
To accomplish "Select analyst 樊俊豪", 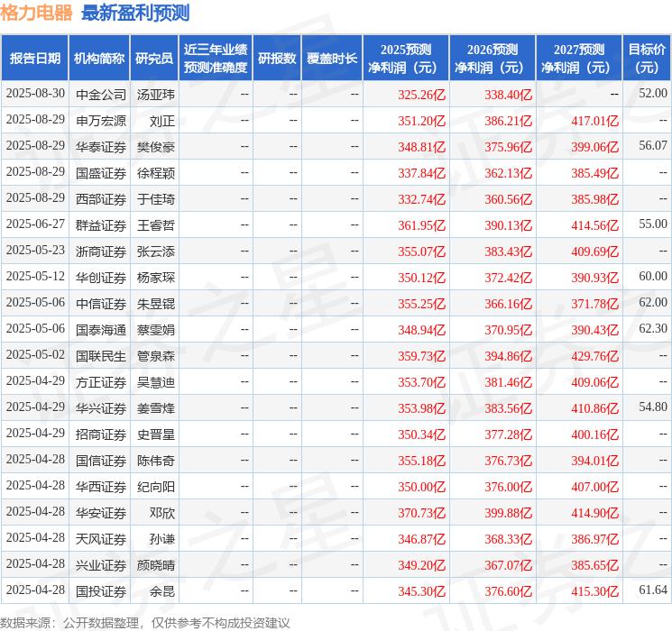I will (x=155, y=147).
